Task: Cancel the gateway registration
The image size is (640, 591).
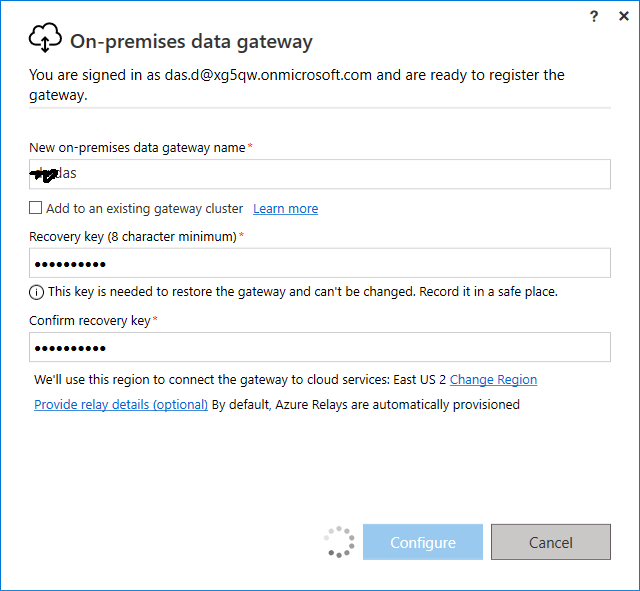Action: coord(551,542)
